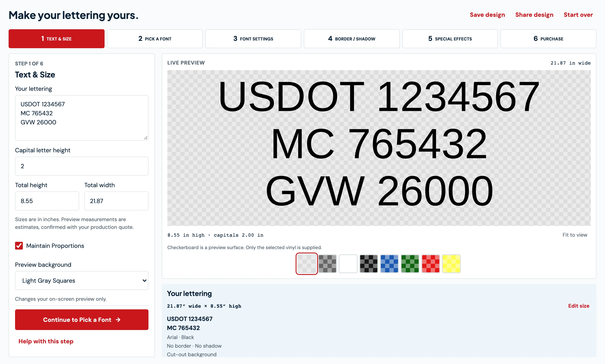Uncheck Maintain Proportions checkbox
Screen dimensions: 605x364
[19, 245]
